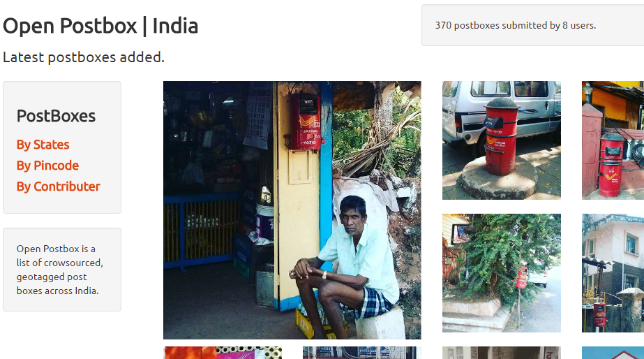644x359 pixels.
Task: Click the calendar hanging in the shop photo
Action: (259, 119)
